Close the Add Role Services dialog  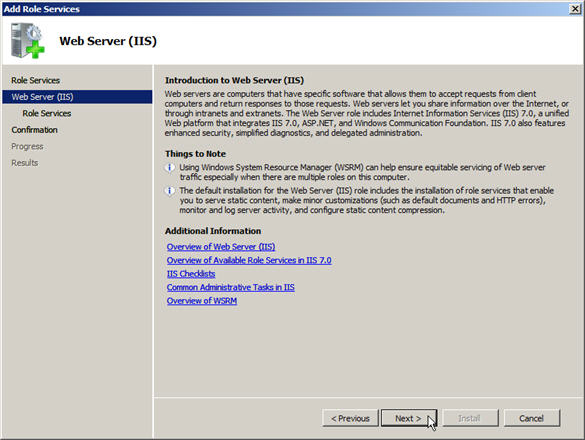tap(575, 9)
